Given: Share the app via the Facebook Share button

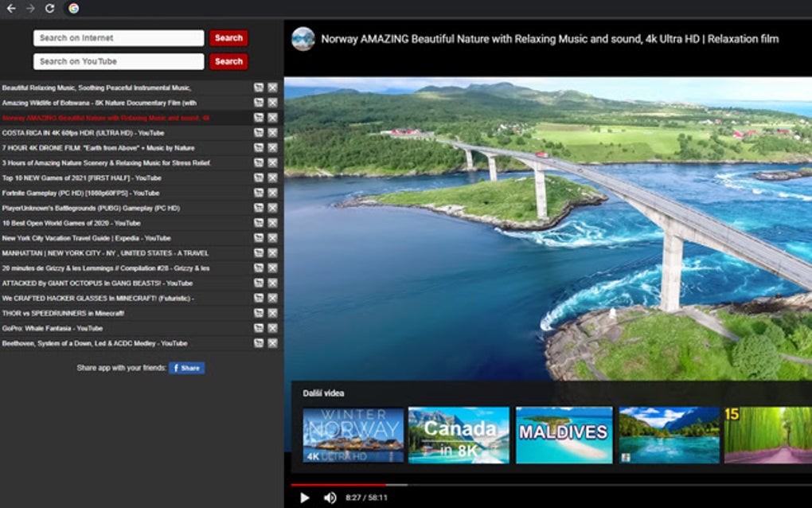Looking at the screenshot, I should point(187,367).
